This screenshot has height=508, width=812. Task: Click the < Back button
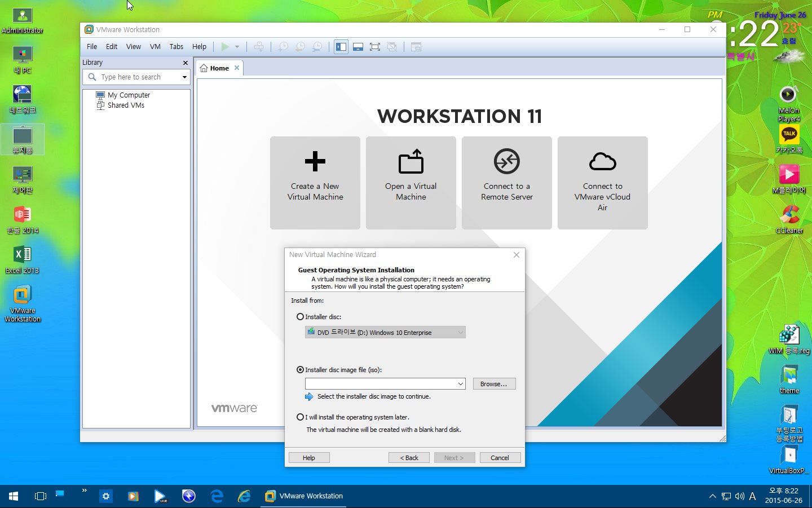(409, 458)
